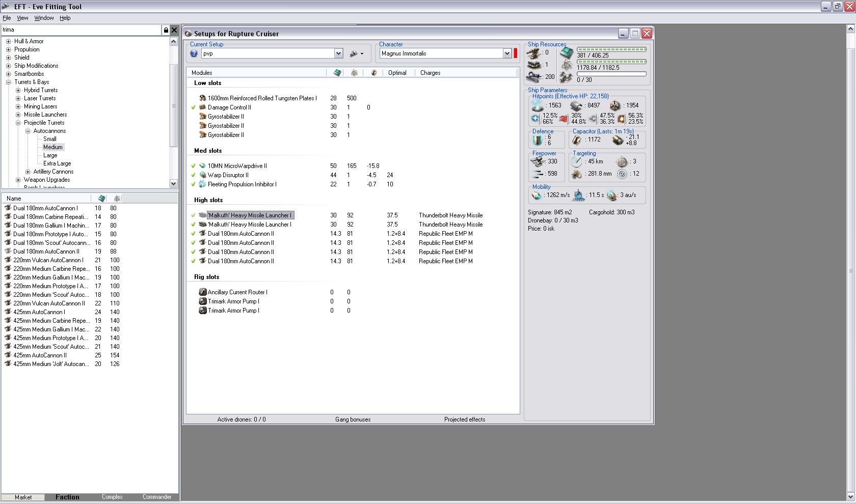The width and height of the screenshot is (856, 504).
Task: Click the align time icon showing 11.5 s
Action: (579, 195)
